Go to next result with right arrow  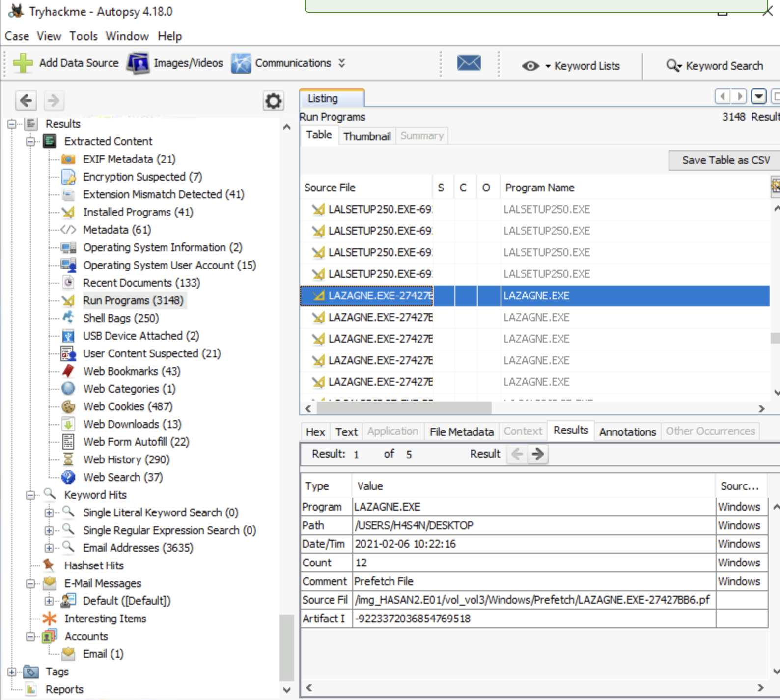pyautogui.click(x=538, y=454)
